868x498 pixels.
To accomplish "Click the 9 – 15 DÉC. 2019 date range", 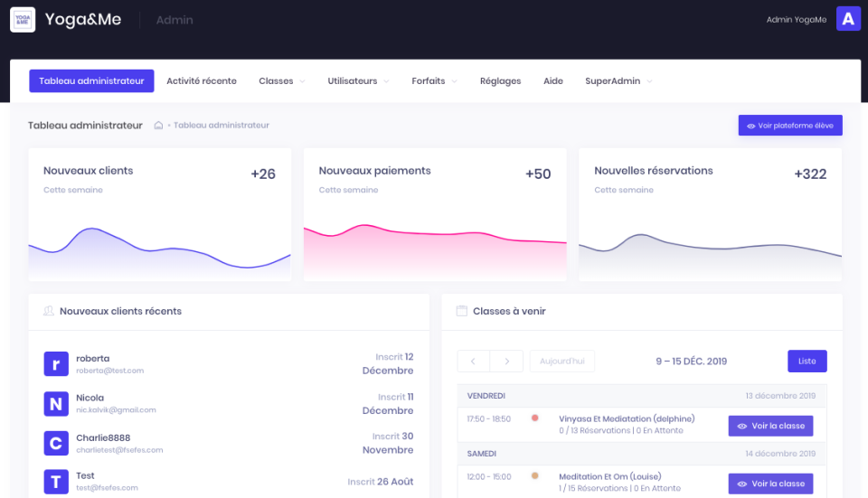I will (x=692, y=362).
